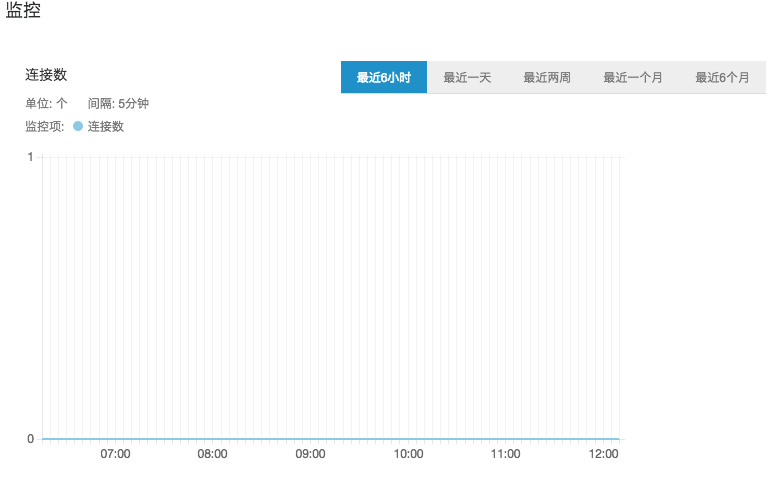Viewport: 779px width, 488px height.
Task: Click the 单位: 个 unit label
Action: (46, 103)
